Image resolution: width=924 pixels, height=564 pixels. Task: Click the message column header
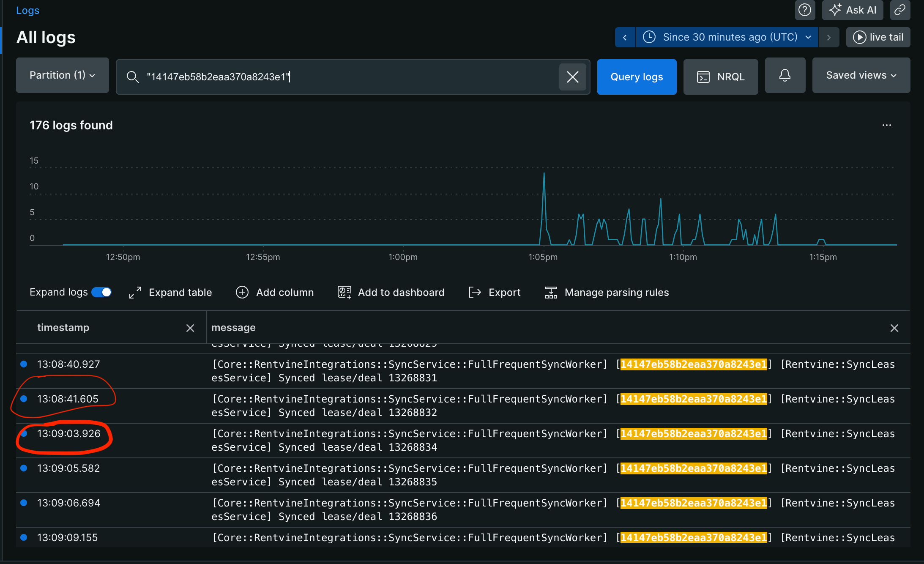pyautogui.click(x=233, y=328)
